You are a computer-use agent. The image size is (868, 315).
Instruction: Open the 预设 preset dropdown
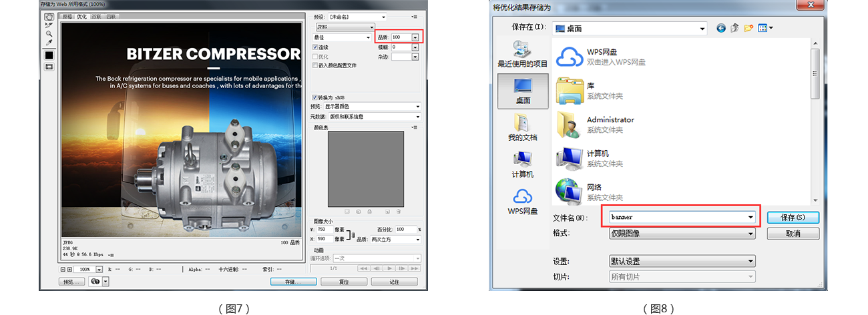pos(357,17)
